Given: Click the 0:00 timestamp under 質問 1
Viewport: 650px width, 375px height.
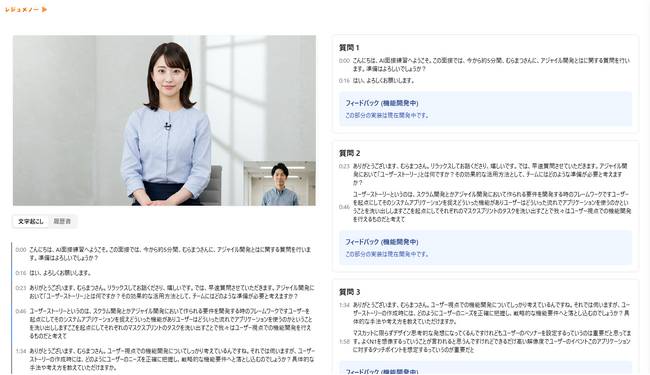Looking at the screenshot, I should point(344,61).
